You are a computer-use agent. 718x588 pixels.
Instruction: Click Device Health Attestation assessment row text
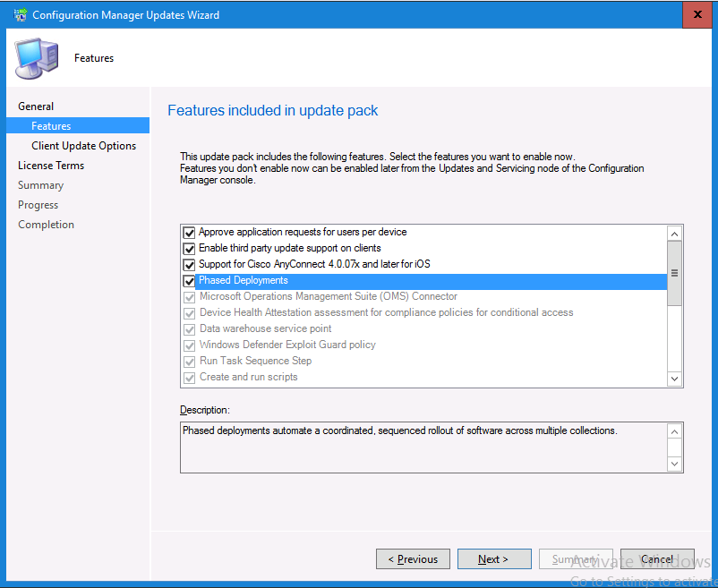387,312
